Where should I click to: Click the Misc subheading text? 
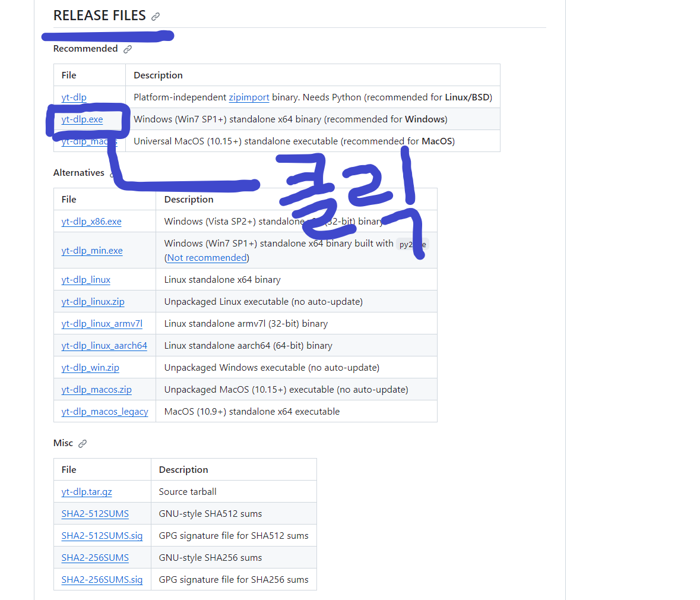(x=63, y=443)
